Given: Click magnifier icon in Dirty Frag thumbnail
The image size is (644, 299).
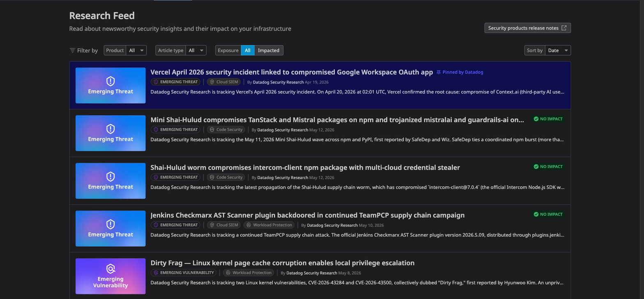Looking at the screenshot, I should 110,269.
